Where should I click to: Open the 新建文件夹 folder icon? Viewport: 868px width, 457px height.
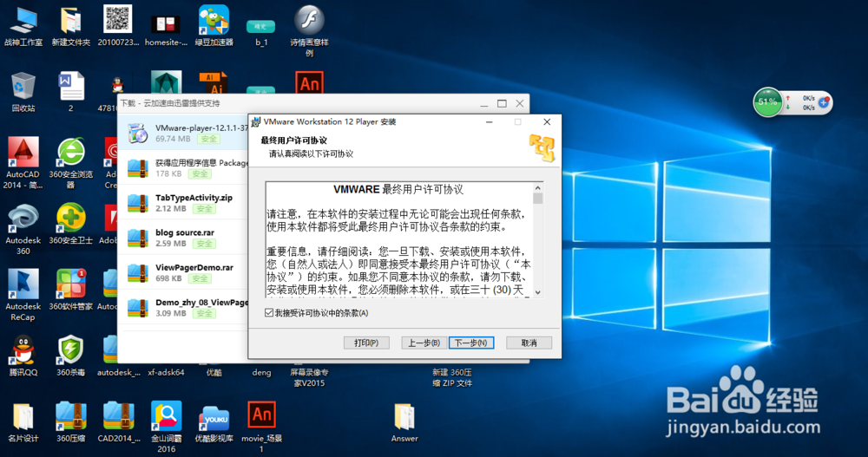[x=71, y=27]
